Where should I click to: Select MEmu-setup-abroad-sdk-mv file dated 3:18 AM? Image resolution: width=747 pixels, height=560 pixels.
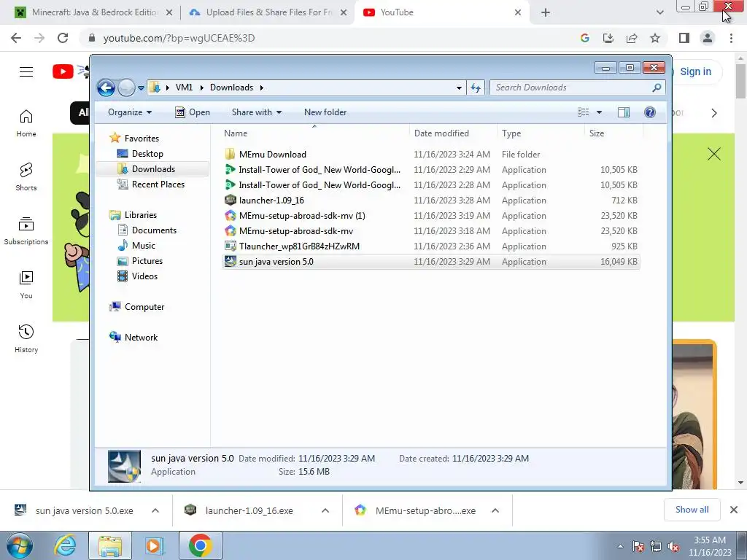click(430, 231)
